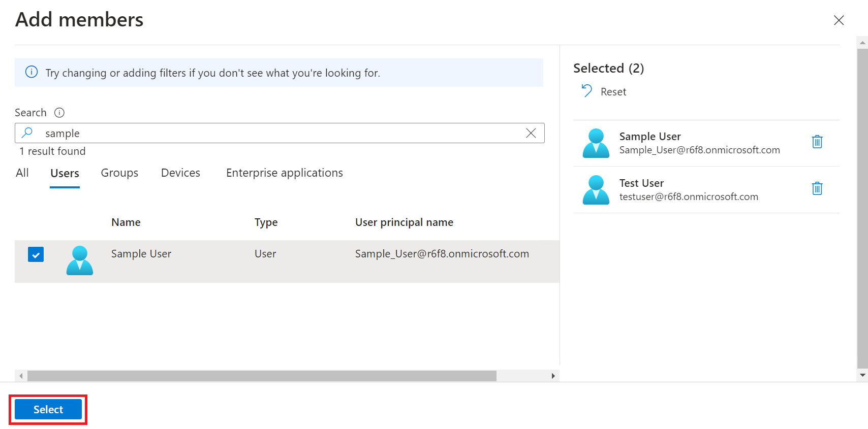
Task: Click the vertical scrollbar down arrow
Action: pos(862,375)
